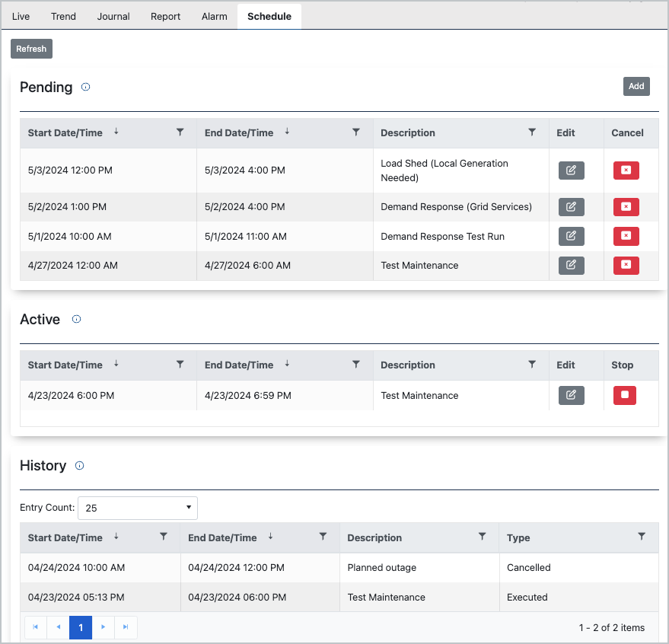Filter Active table by Start Date/Time
The height and width of the screenshot is (644, 669).
click(180, 365)
